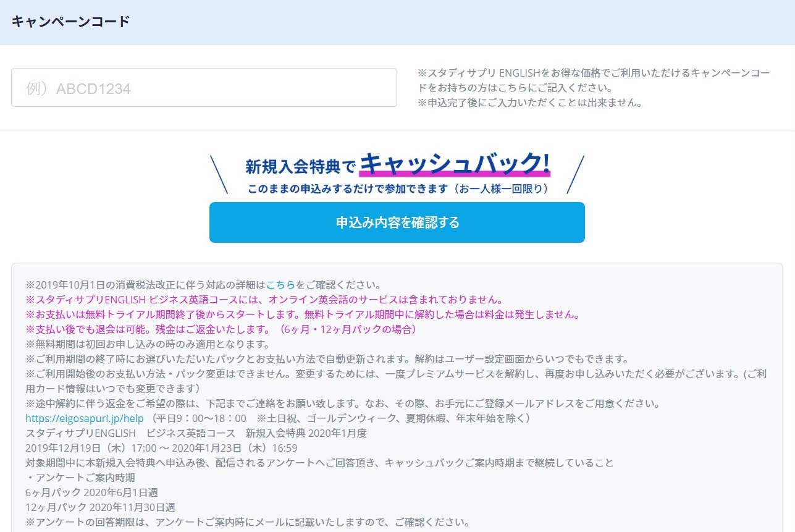Click the 新規入会特典で banner text
This screenshot has width=795, height=532.
[301, 167]
